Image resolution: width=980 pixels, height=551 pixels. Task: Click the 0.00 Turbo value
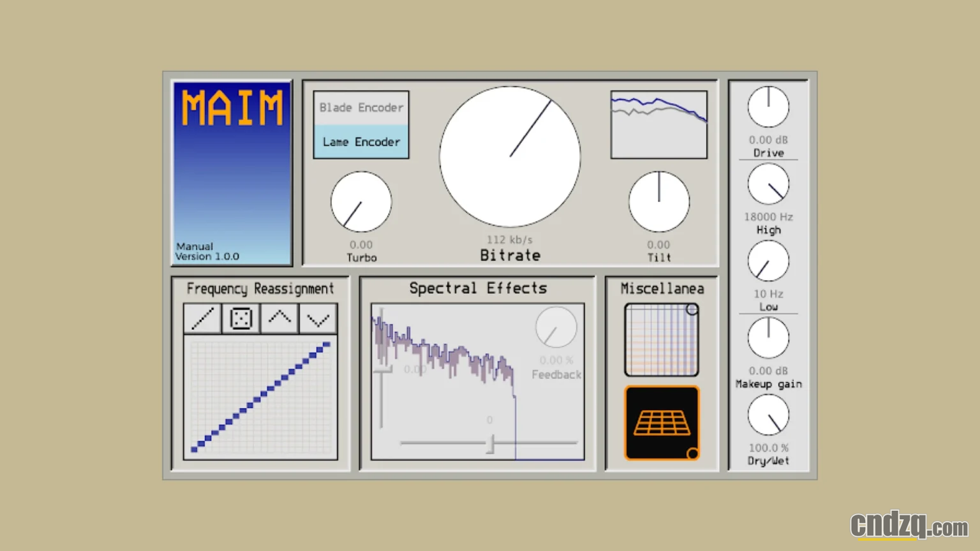pyautogui.click(x=361, y=245)
